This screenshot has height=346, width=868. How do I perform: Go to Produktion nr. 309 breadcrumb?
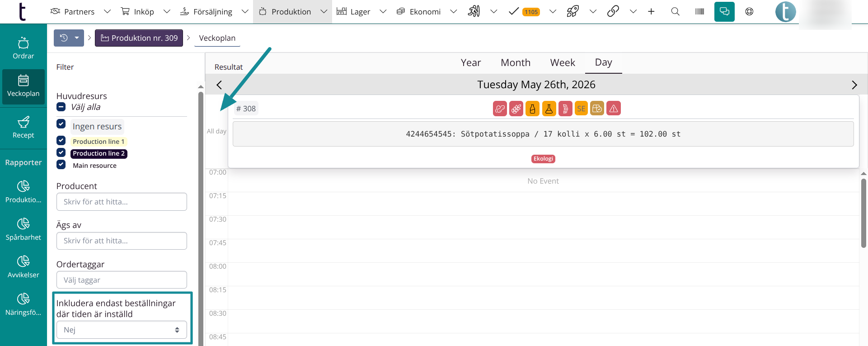tap(139, 38)
